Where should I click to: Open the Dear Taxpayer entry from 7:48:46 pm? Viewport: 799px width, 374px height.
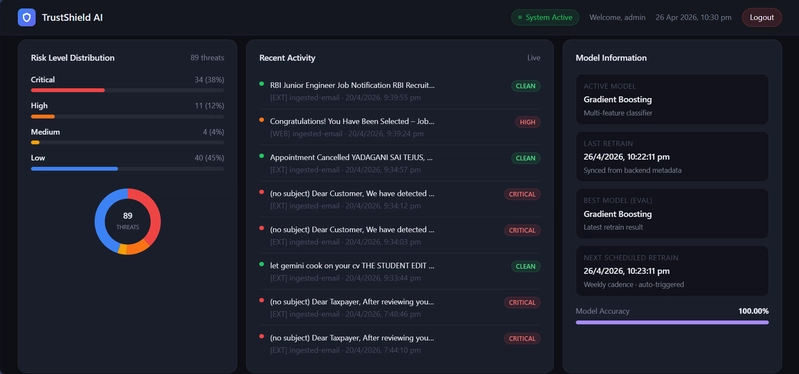click(400, 308)
